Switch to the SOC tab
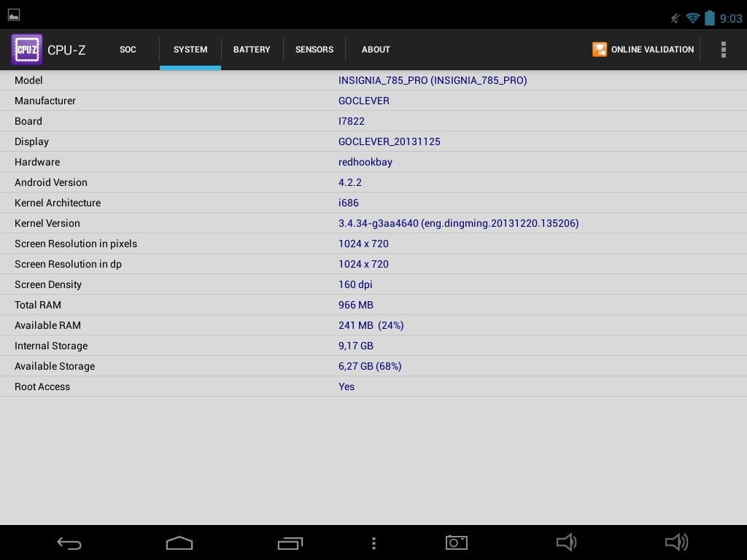This screenshot has height=560, width=747. pos(128,50)
